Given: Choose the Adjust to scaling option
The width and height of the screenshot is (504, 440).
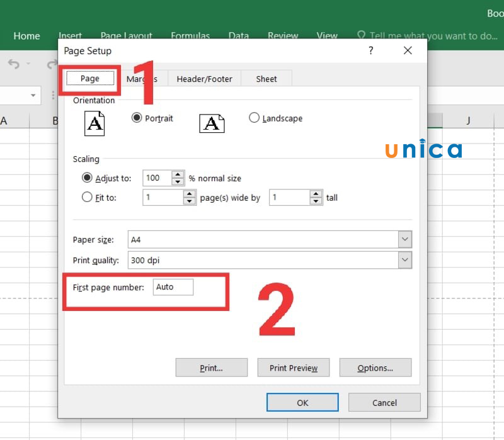Looking at the screenshot, I should click(87, 178).
